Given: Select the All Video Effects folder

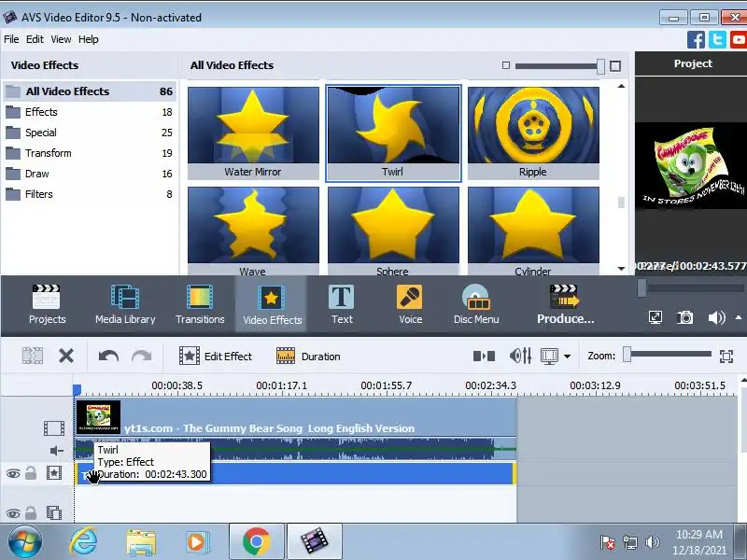Looking at the screenshot, I should tap(90, 91).
